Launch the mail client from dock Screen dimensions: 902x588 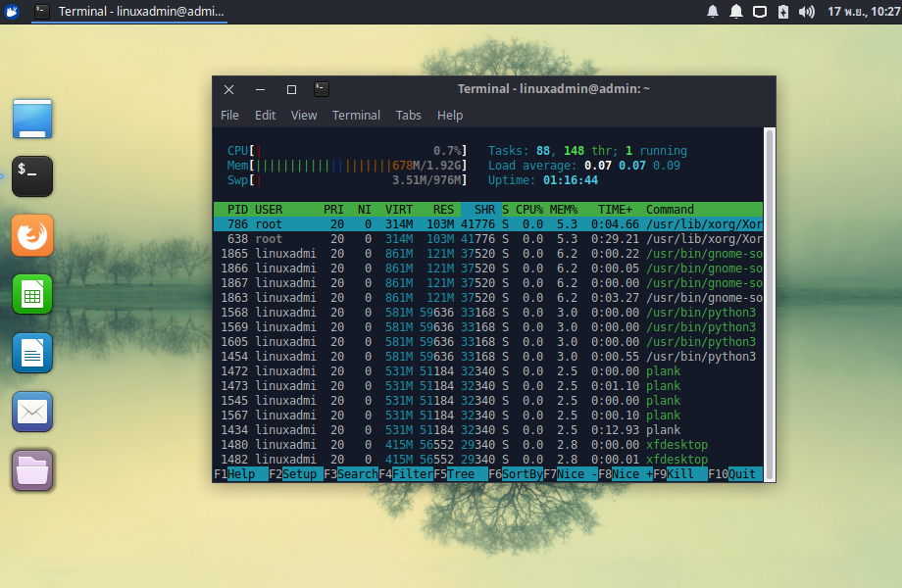coord(32,412)
